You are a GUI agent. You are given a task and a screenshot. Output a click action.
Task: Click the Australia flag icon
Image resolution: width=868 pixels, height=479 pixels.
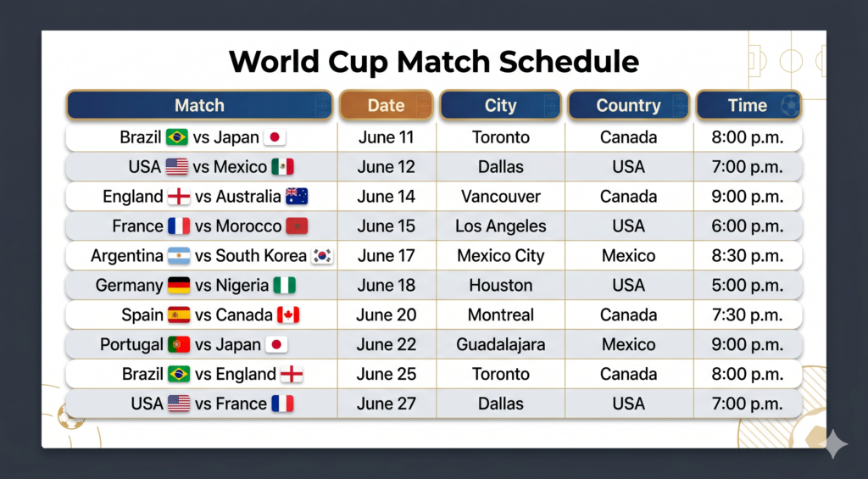click(297, 197)
